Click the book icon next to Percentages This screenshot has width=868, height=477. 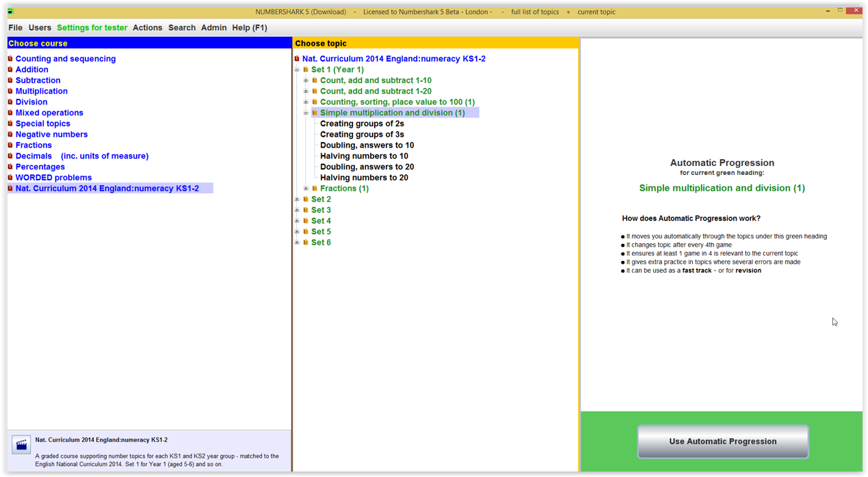(10, 167)
